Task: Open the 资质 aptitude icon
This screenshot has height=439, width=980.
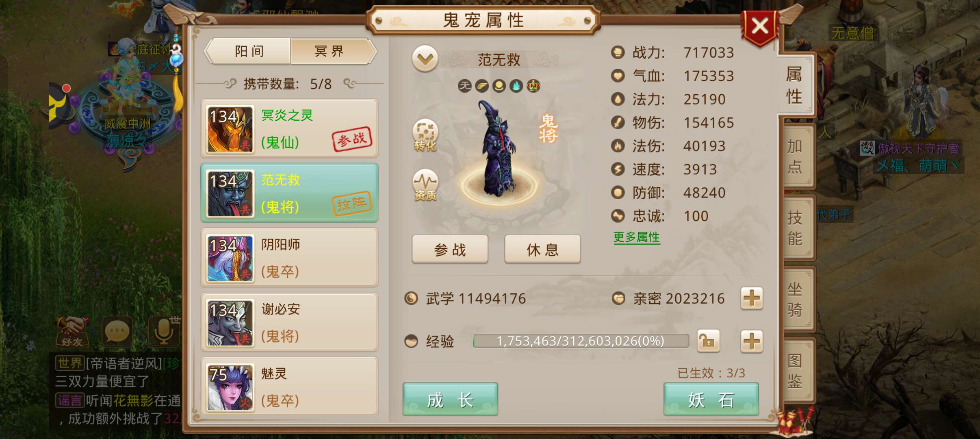Action: coord(425,185)
